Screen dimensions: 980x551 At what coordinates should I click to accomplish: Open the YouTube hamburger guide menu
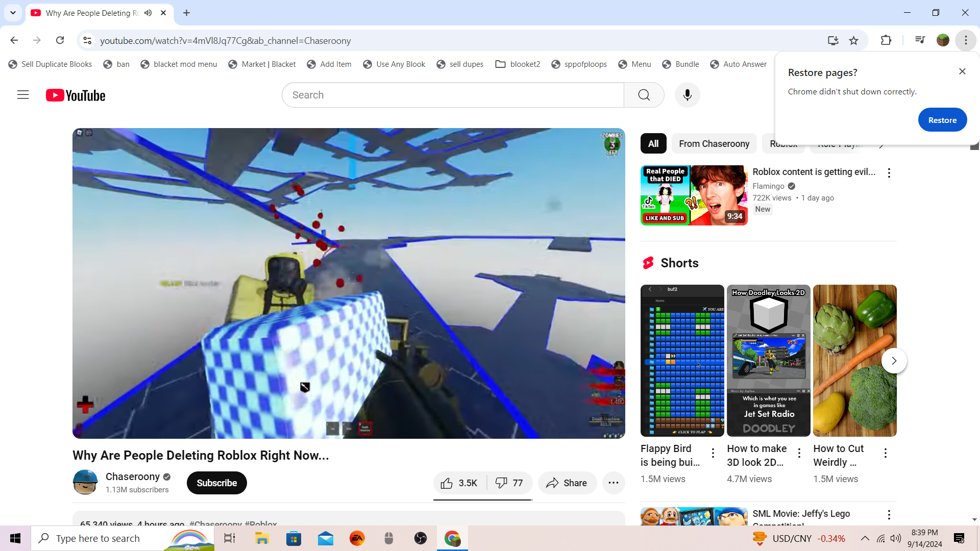(x=23, y=95)
